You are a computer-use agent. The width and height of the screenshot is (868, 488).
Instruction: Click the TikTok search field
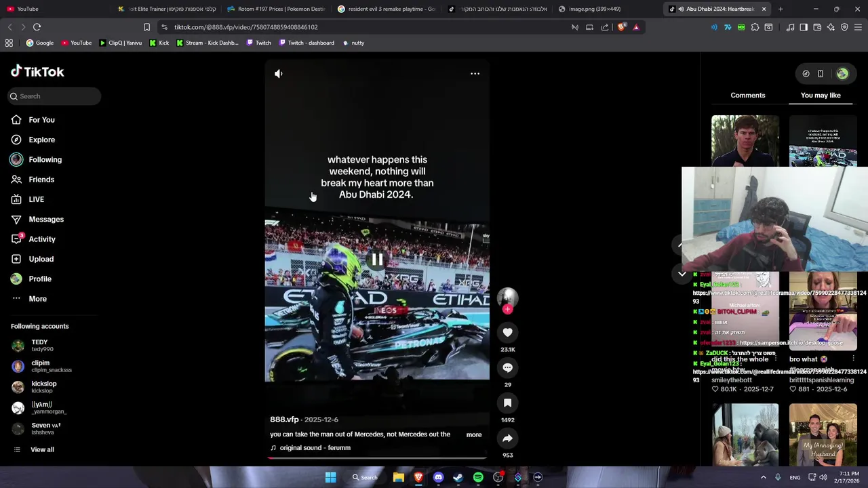(x=54, y=96)
